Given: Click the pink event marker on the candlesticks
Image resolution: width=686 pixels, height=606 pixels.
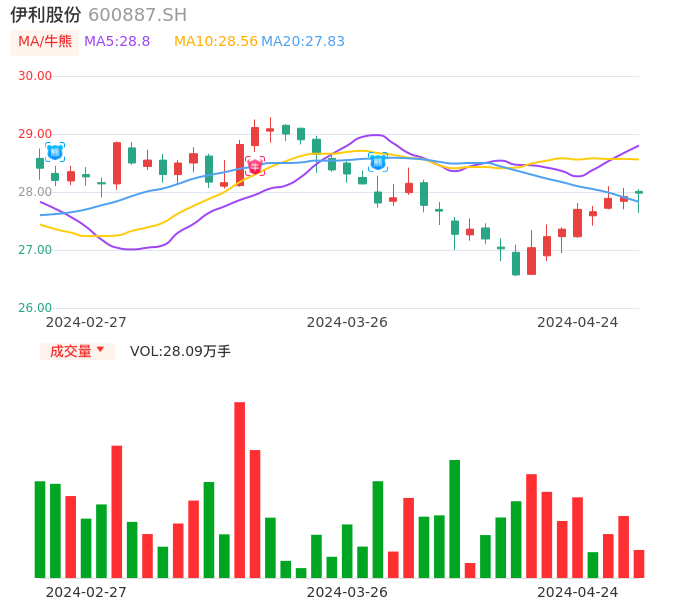Looking at the screenshot, I should (x=255, y=165).
